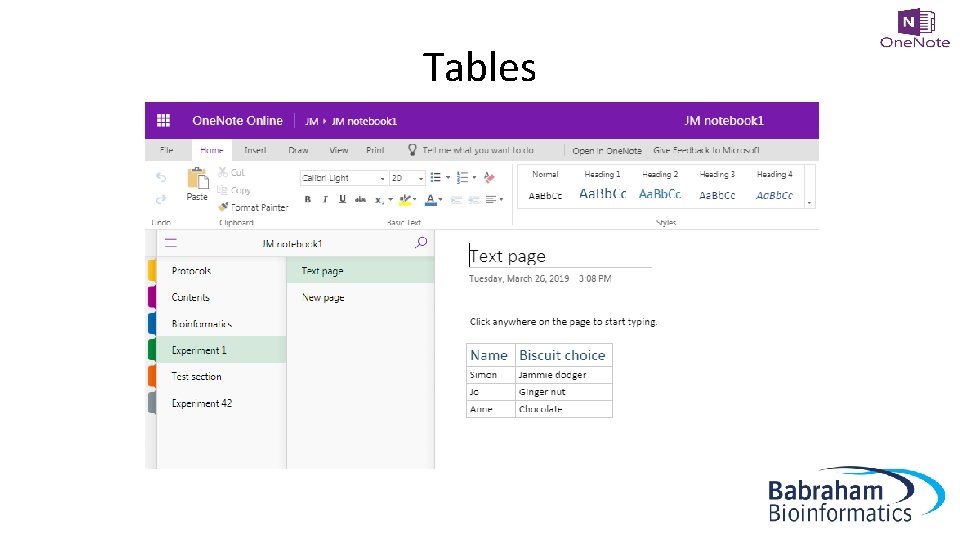Open the subscript/superscript dropdown arrow

click(391, 200)
